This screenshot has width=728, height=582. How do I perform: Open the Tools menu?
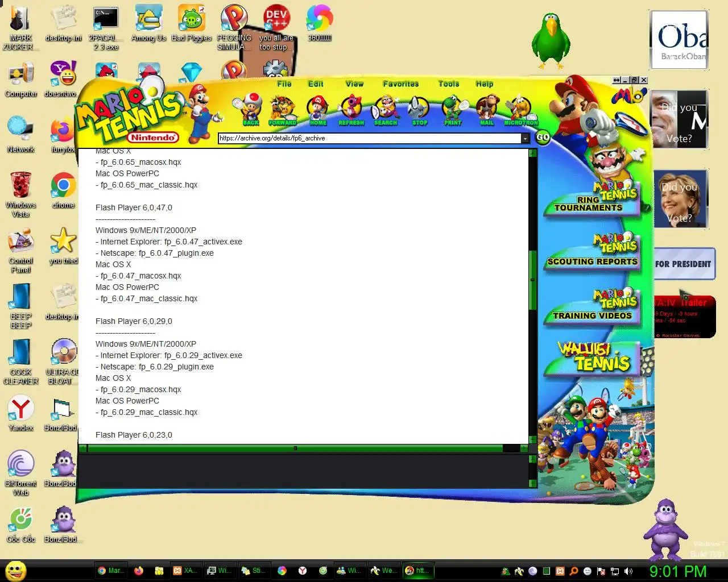(x=449, y=84)
